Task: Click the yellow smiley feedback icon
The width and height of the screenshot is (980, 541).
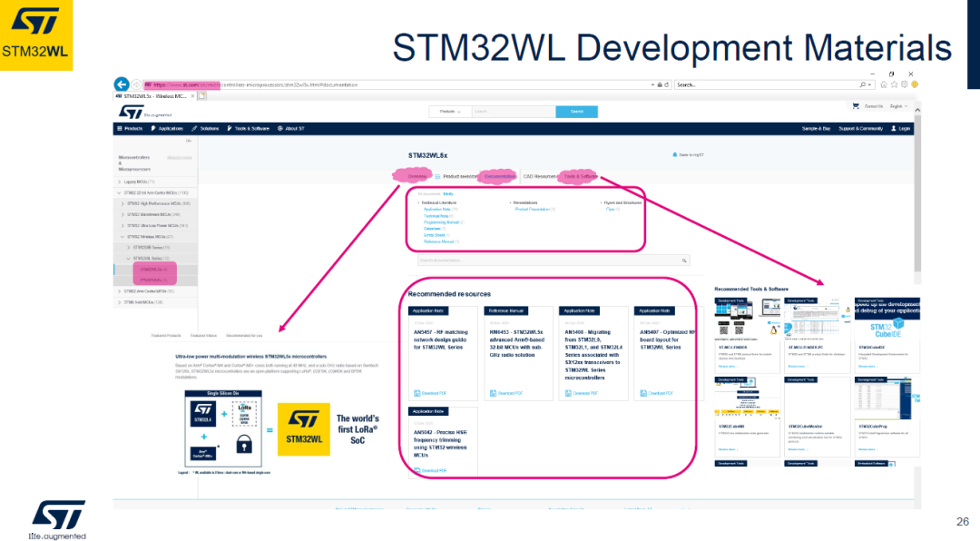Action: pyautogui.click(x=915, y=84)
